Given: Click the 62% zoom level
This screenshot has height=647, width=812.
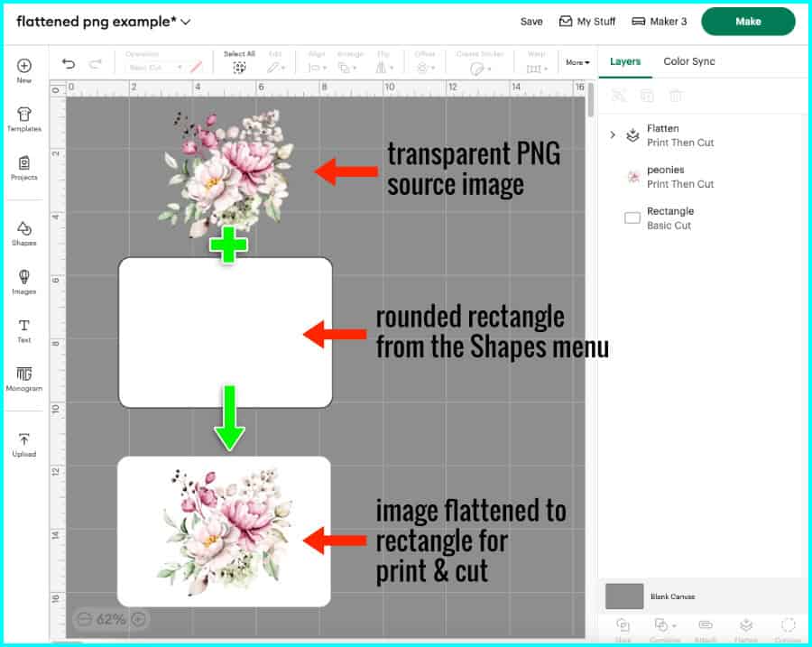Looking at the screenshot, I should point(111,619).
